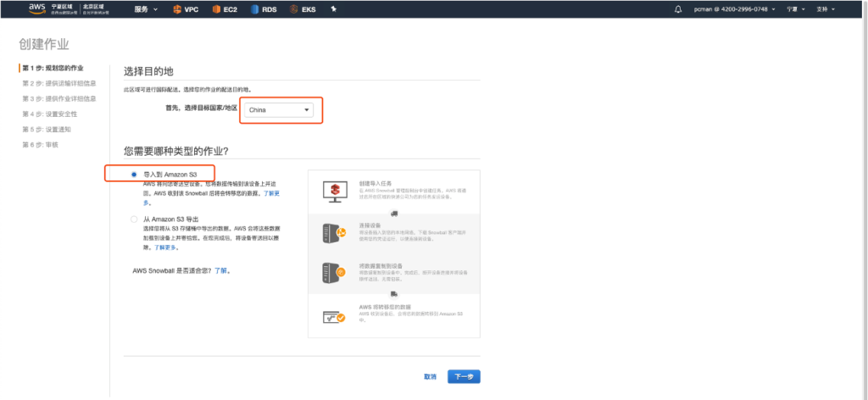Click the 取消 cancel link
The height and width of the screenshot is (400, 868).
431,376
